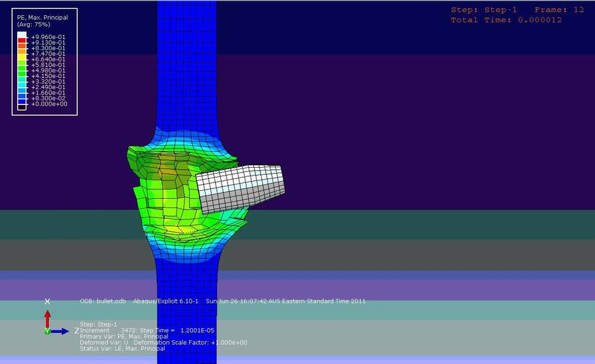Viewport: 595px width, 364px height.
Task: Click the '+0.000e+00' minimum legend value
Action: (x=48, y=104)
